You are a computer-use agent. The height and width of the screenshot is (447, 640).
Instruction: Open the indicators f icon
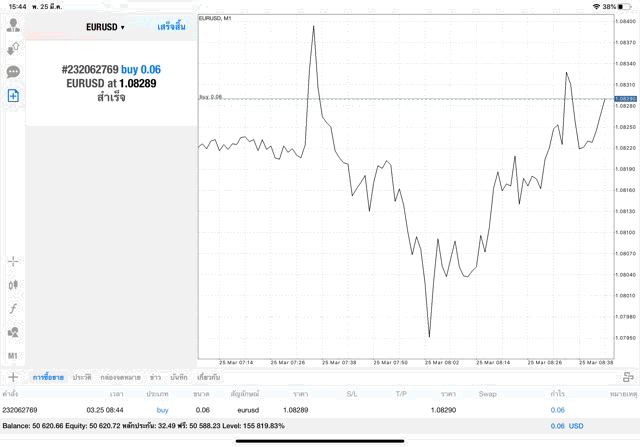point(13,308)
